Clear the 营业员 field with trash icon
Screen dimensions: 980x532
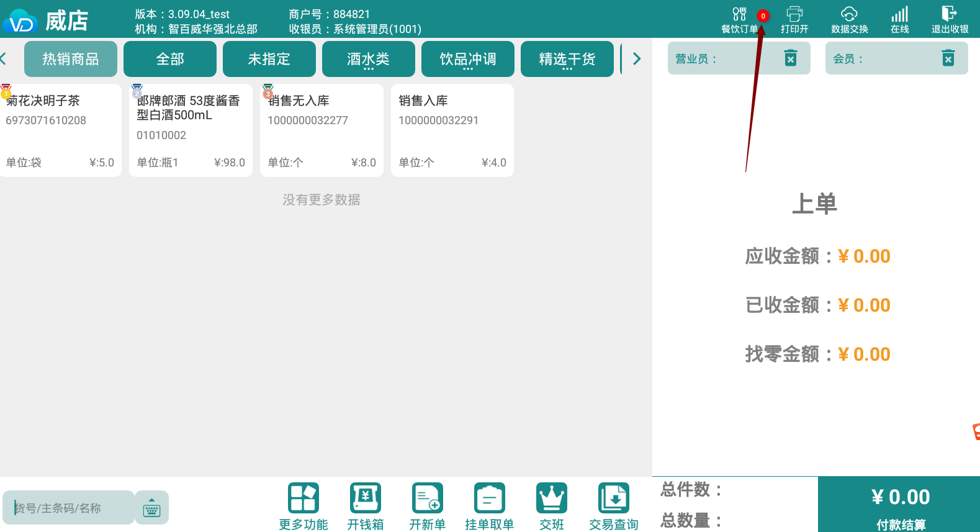pyautogui.click(x=790, y=58)
